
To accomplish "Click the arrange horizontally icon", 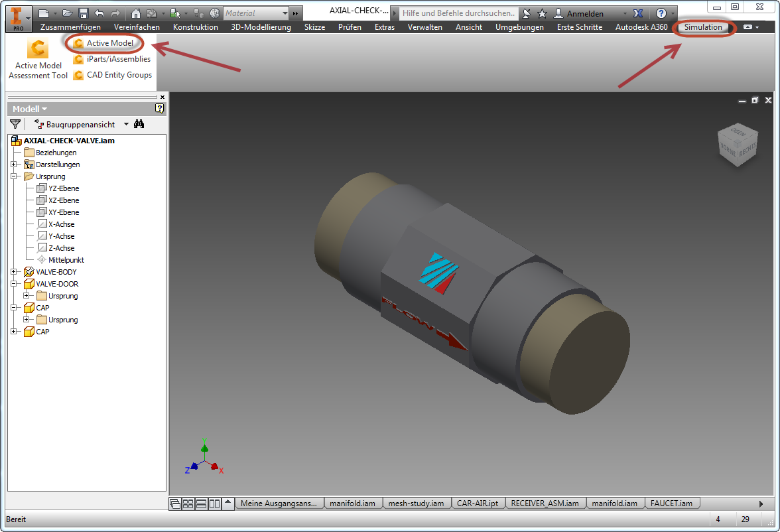I will (x=201, y=503).
